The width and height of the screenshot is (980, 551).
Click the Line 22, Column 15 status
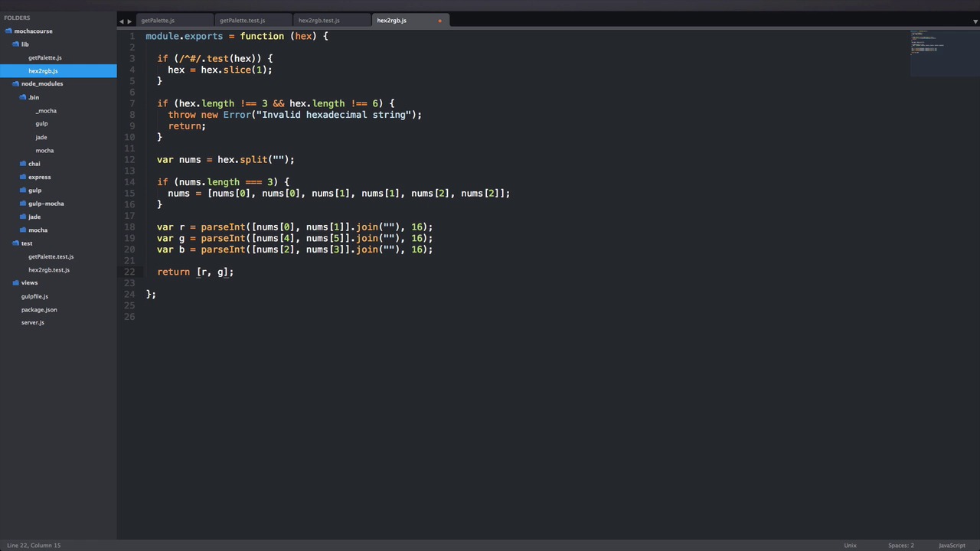pos(34,546)
